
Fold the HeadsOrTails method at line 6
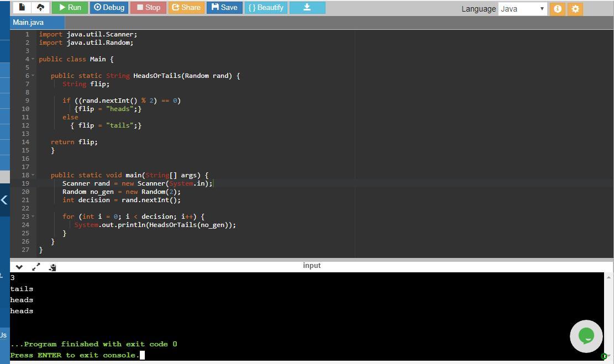pos(33,76)
